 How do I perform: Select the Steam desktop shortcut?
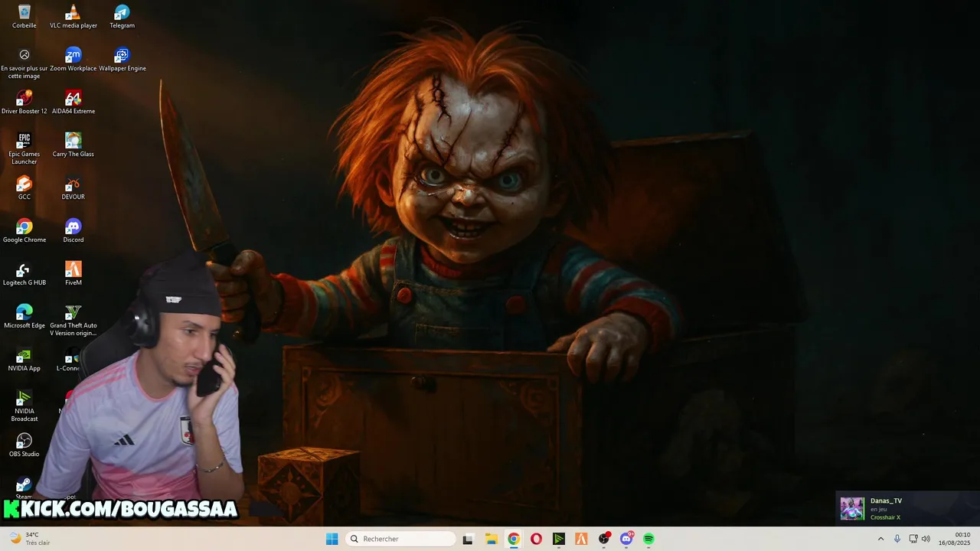coord(24,488)
